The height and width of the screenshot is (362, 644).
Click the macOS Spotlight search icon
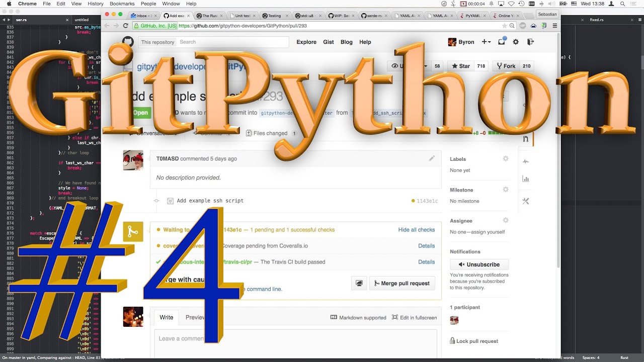pos(624,4)
